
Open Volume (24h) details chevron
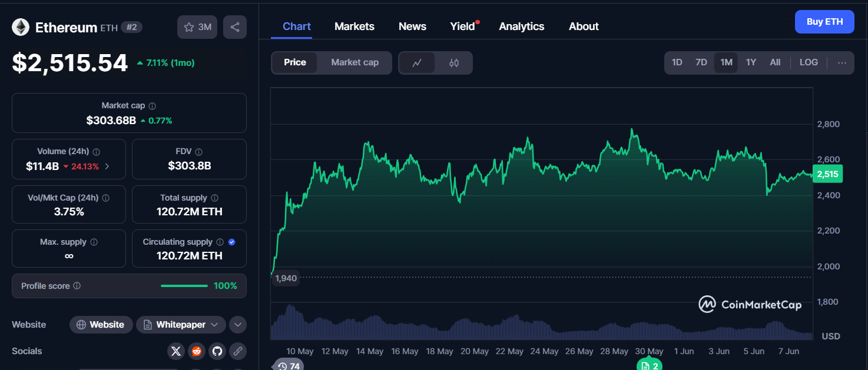click(x=107, y=166)
